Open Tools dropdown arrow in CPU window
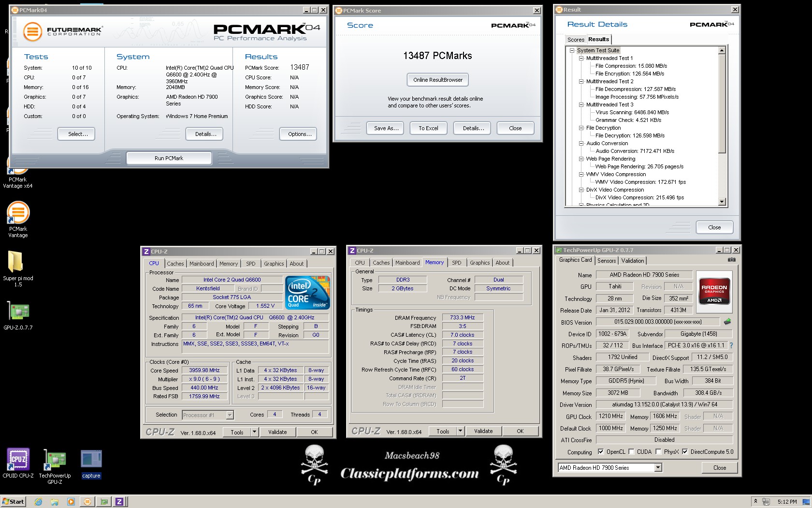 tap(254, 432)
